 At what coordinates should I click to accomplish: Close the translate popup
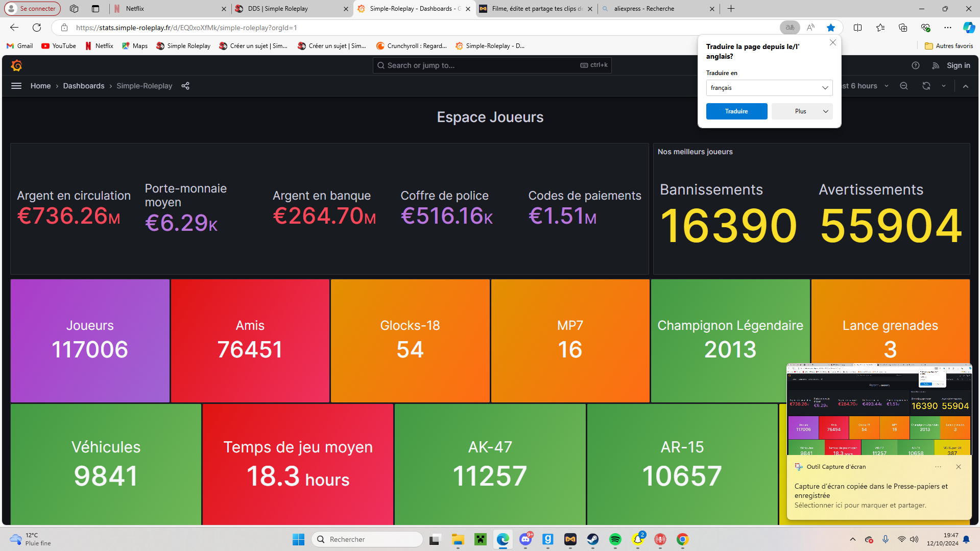click(x=833, y=42)
